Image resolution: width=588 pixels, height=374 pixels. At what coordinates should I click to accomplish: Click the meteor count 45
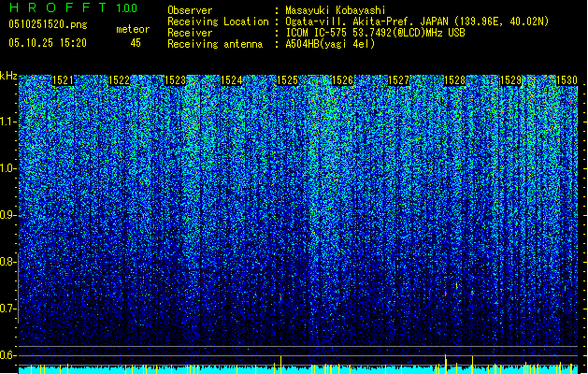136,43
